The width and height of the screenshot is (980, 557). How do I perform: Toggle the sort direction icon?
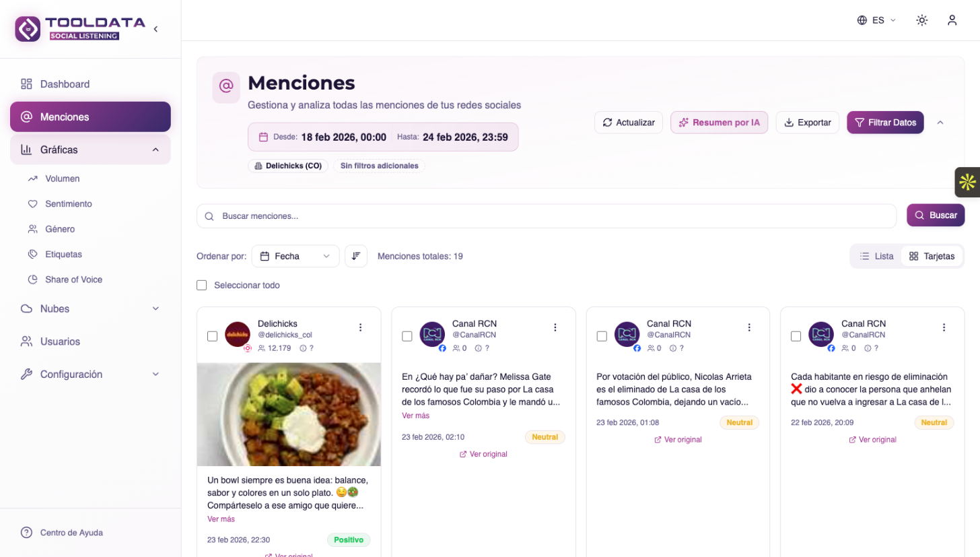[356, 256]
